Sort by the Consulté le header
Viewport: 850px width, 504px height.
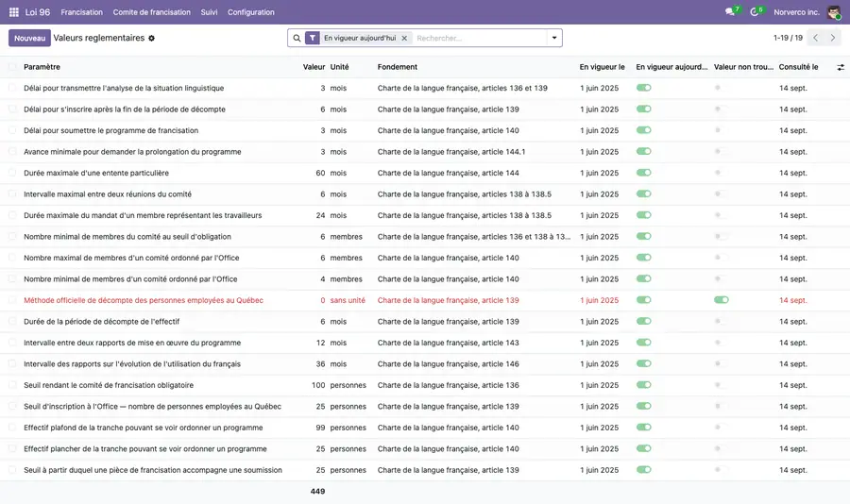[x=798, y=67]
